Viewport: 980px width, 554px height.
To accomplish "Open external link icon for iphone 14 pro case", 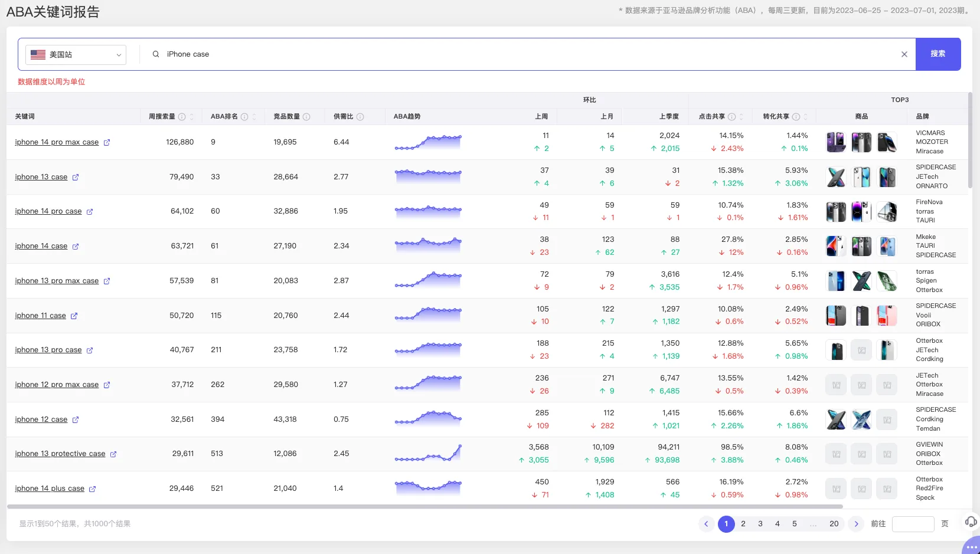I will (x=90, y=211).
